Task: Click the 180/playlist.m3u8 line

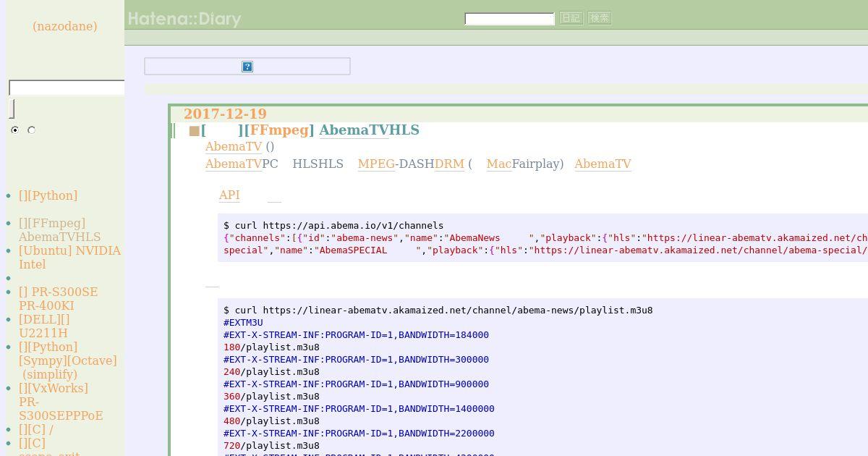Action: [x=271, y=347]
